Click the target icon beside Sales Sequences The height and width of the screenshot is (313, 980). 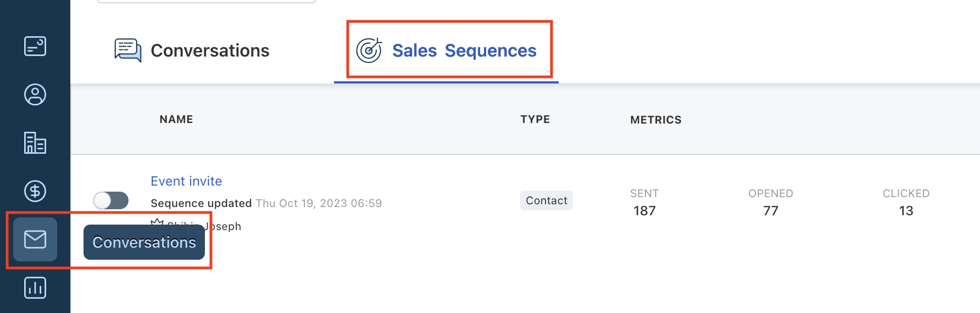tap(369, 51)
